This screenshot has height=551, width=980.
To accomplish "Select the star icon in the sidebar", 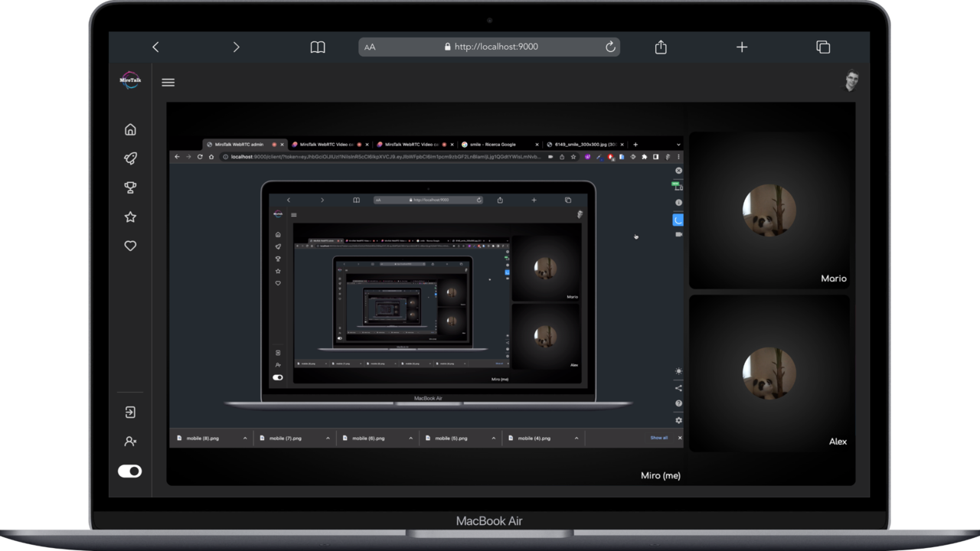I will 130,217.
